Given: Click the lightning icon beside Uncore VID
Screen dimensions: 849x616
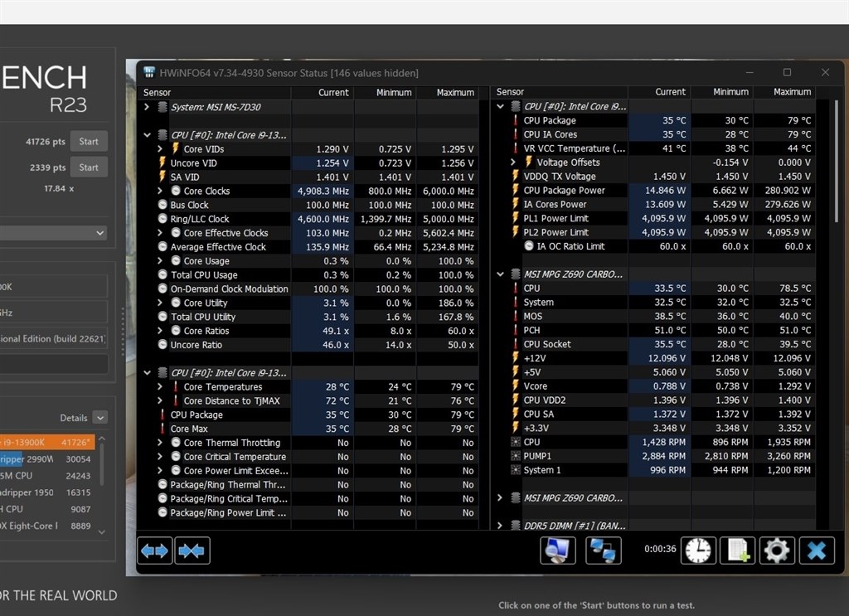Looking at the screenshot, I should (162, 162).
